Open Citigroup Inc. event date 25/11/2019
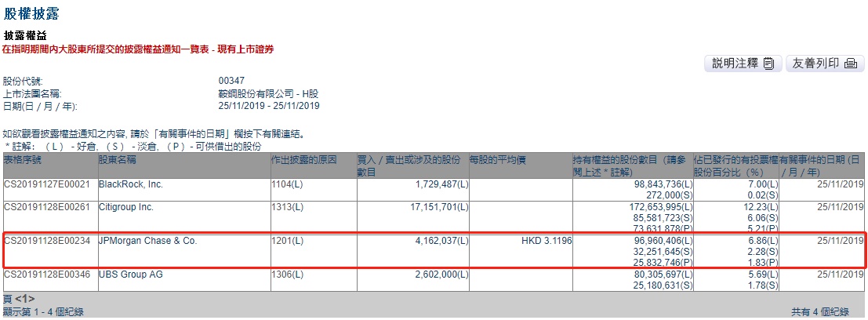The width and height of the screenshot is (868, 320). coord(840,207)
